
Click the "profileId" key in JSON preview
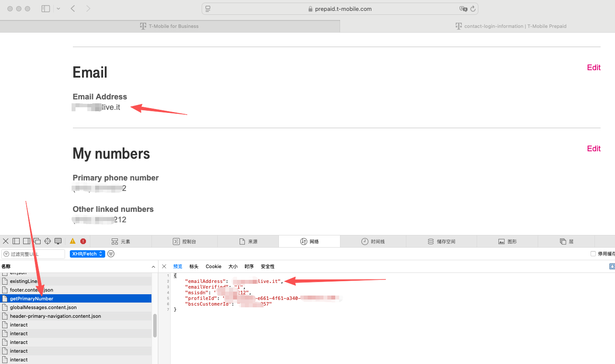pyautogui.click(x=202, y=298)
